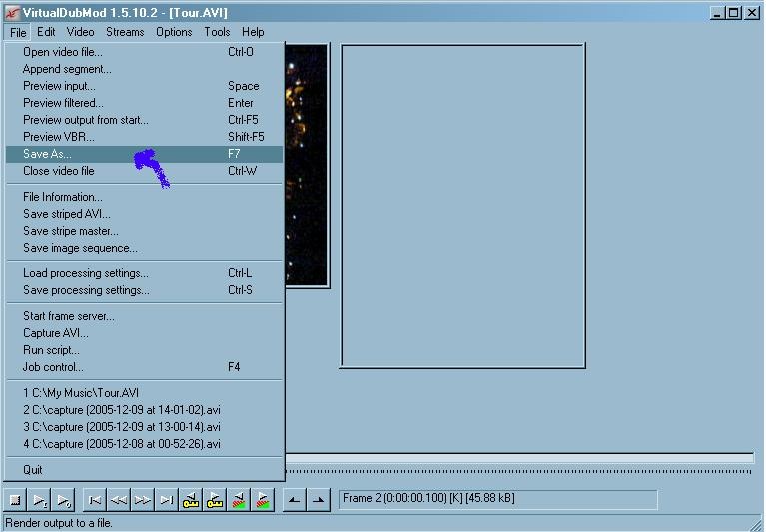Image resolution: width=766 pixels, height=532 pixels.
Task: Choose Save processing settings...
Action: (x=145, y=290)
